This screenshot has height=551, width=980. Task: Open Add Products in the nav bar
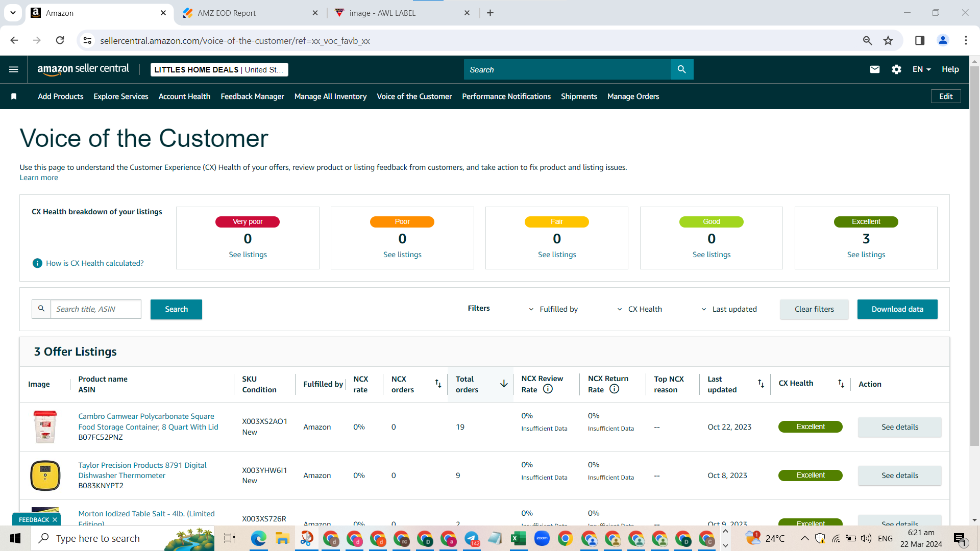point(60,96)
